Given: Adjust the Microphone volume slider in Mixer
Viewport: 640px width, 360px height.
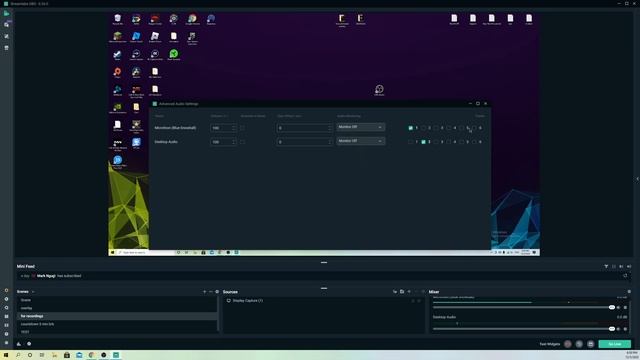Looking at the screenshot, I should [x=524, y=307].
